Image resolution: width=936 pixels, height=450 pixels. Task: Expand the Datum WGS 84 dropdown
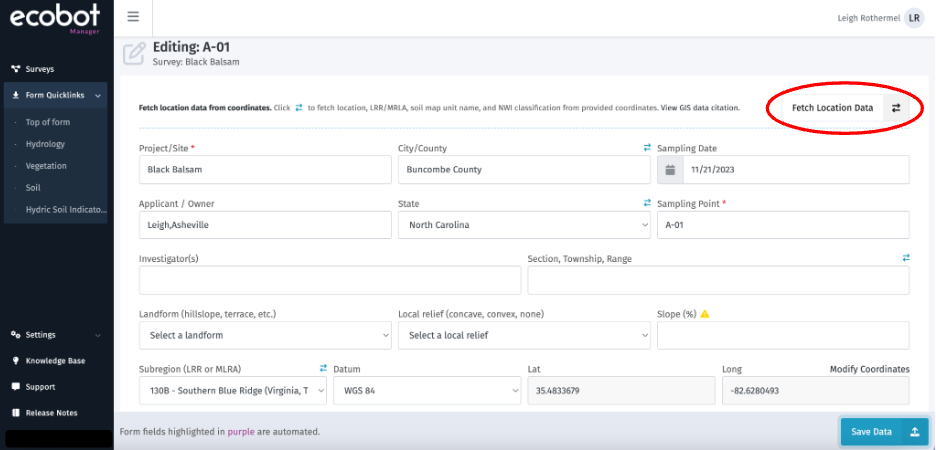point(424,390)
